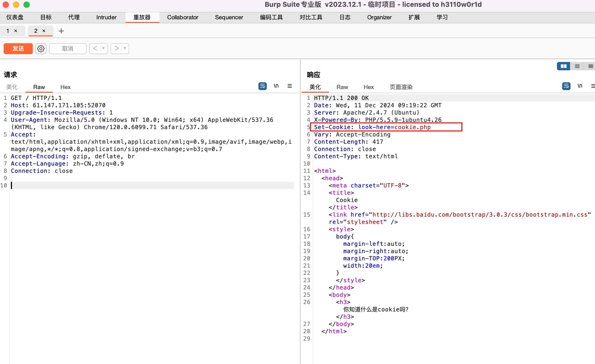The image size is (595, 364).
Task: Enable word wrap in the response editor
Action: [x=566, y=86]
